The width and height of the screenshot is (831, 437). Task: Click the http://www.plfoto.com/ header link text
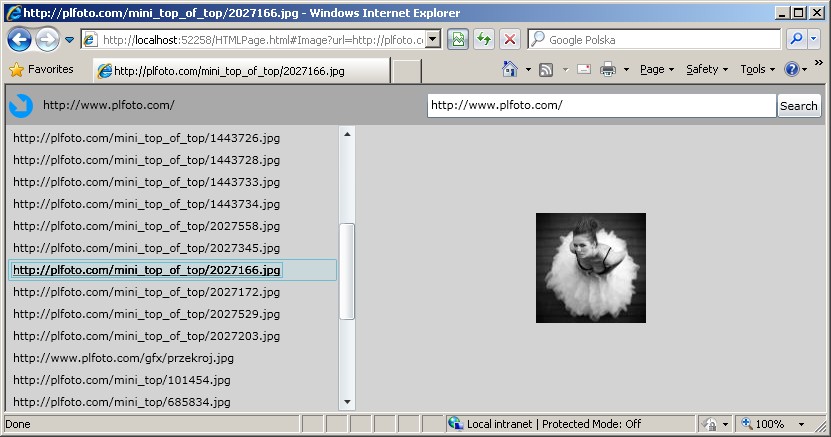109,105
